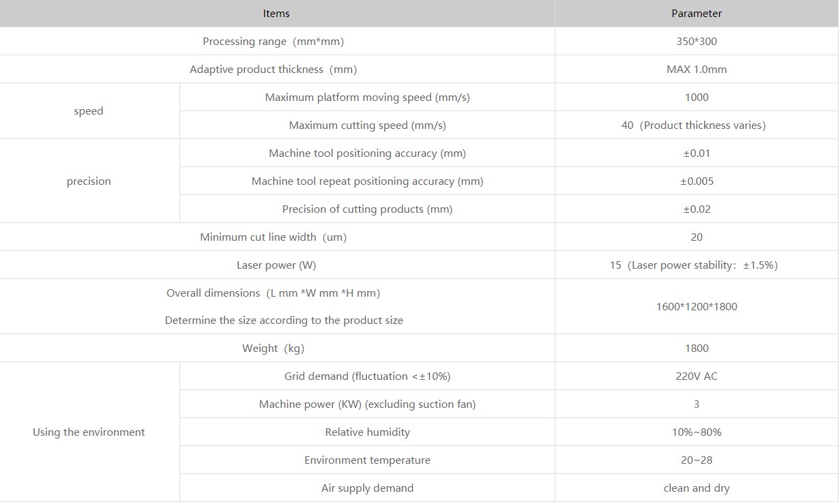840x504 pixels.
Task: Select "Machine tool repeat positioning accuracy" label
Action: coord(367,181)
